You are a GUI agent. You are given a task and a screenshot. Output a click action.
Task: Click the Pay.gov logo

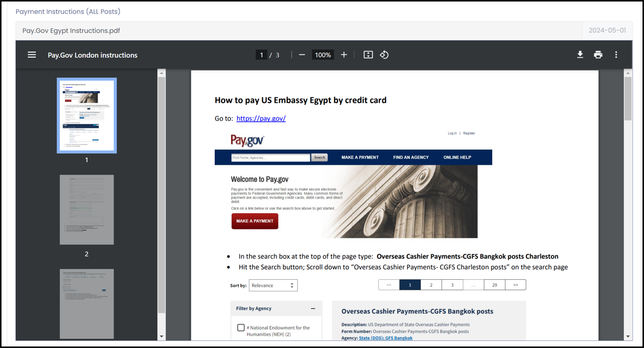tap(247, 141)
